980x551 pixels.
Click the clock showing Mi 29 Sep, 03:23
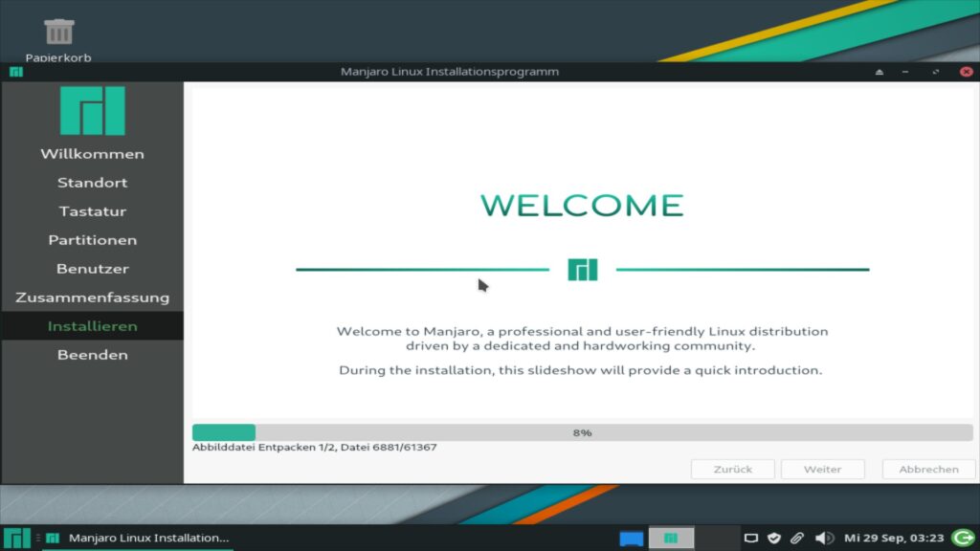tap(894, 538)
